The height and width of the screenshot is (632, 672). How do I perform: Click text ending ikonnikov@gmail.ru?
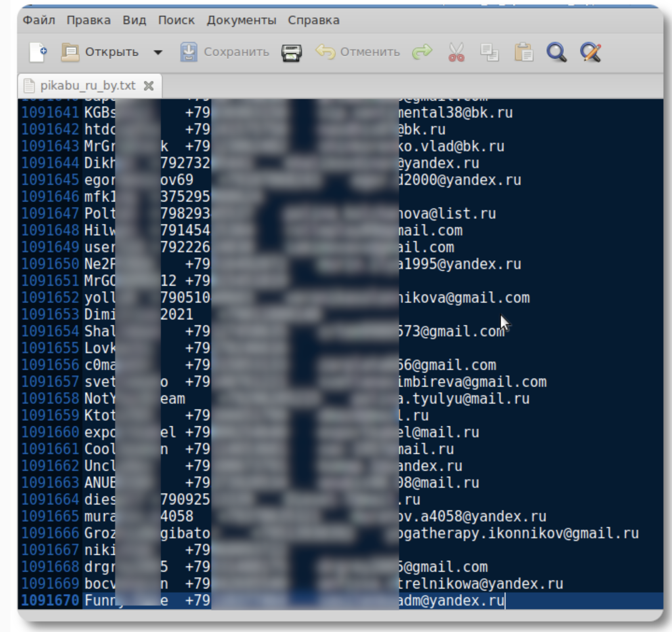click(x=519, y=533)
